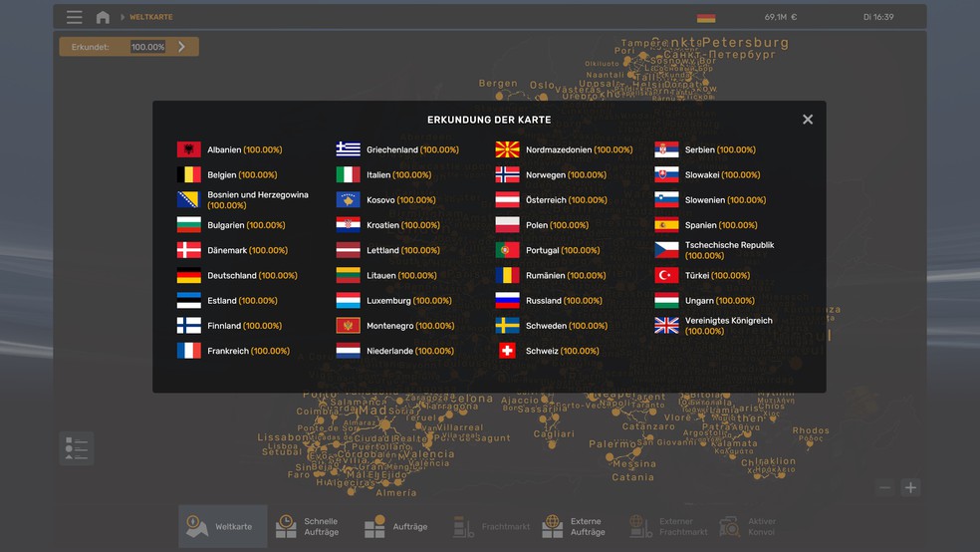Click the German flag in top bar
Viewport: 980px width, 552px height.
(706, 17)
